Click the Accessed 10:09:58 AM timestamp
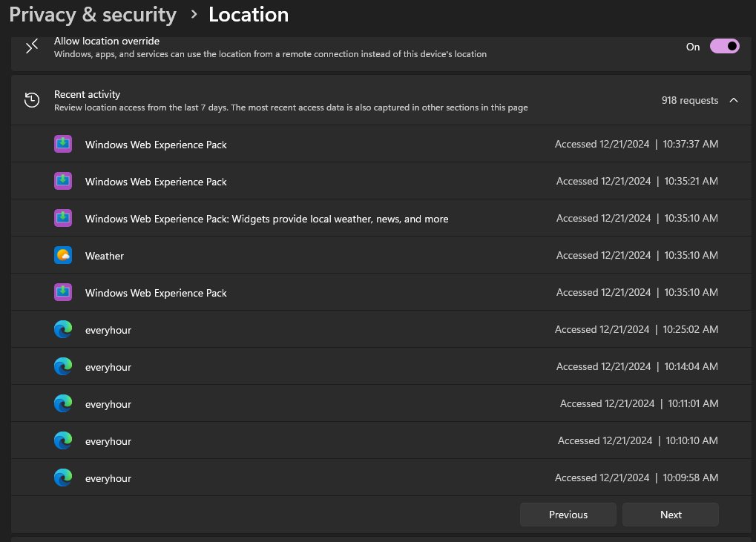The height and width of the screenshot is (542, 756). click(x=637, y=478)
